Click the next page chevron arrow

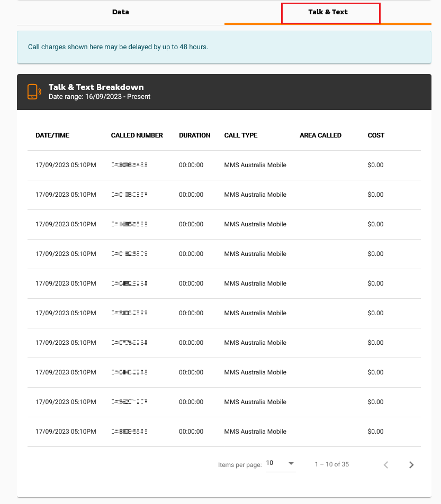(411, 464)
